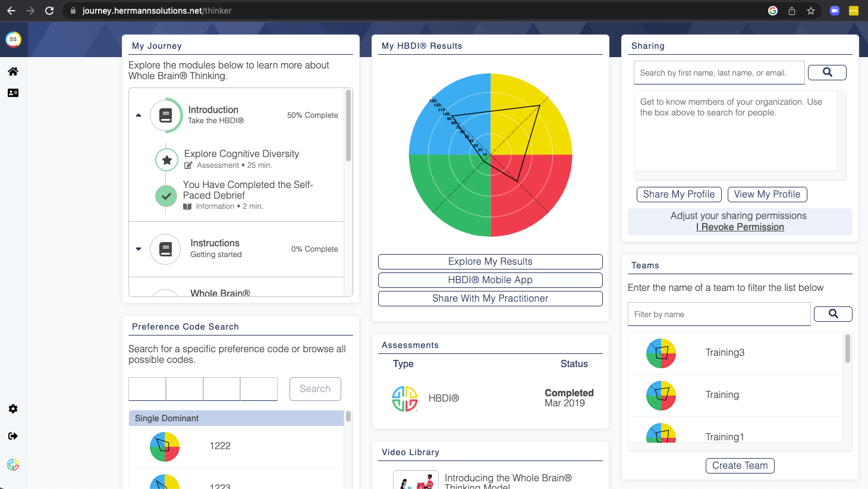Expand the Instructions module

pyautogui.click(x=139, y=249)
